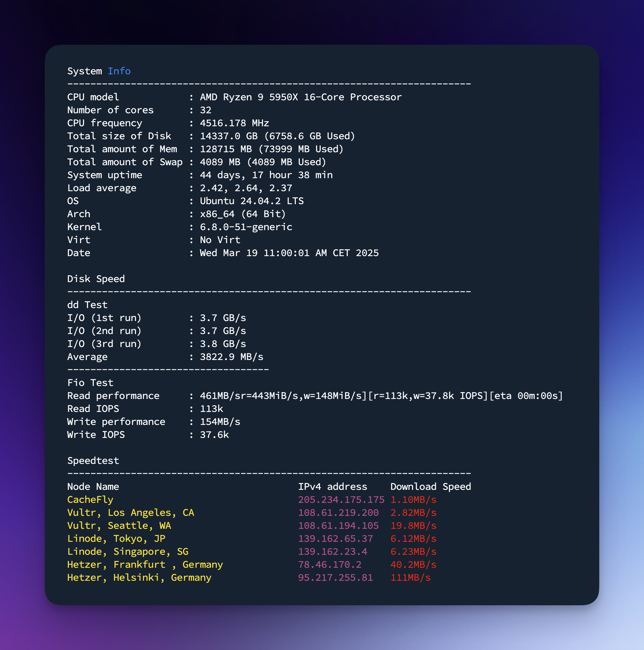Click the 'Vultr, Los Angeles, CA' node
644x650 pixels.
[x=131, y=513]
